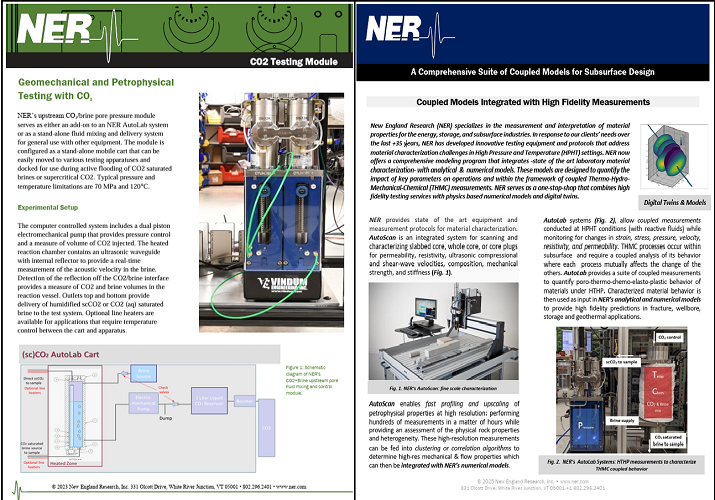
Task: Click the red 'Temp' overlay in AutoLab photo
Action: (x=657, y=375)
